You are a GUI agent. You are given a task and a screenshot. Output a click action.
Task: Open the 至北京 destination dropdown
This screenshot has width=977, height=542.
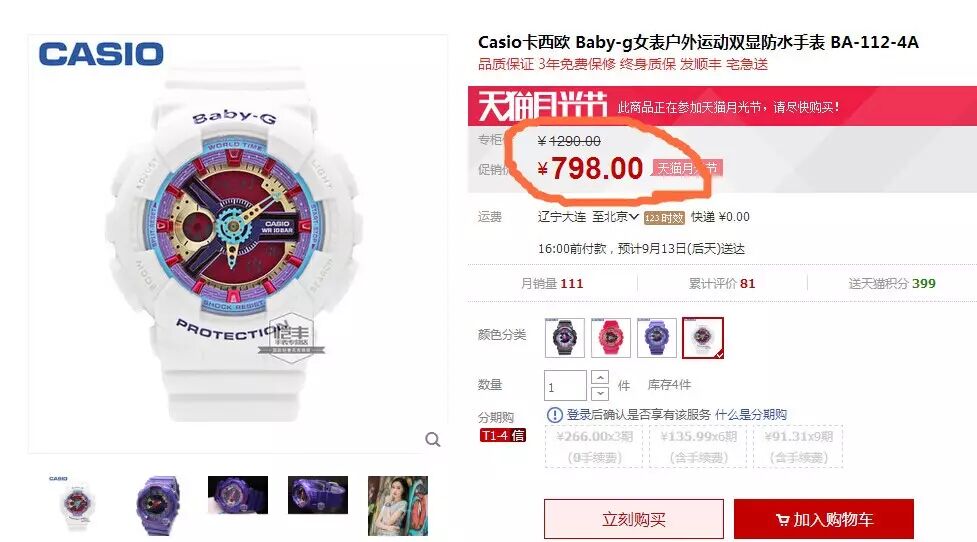coord(616,217)
